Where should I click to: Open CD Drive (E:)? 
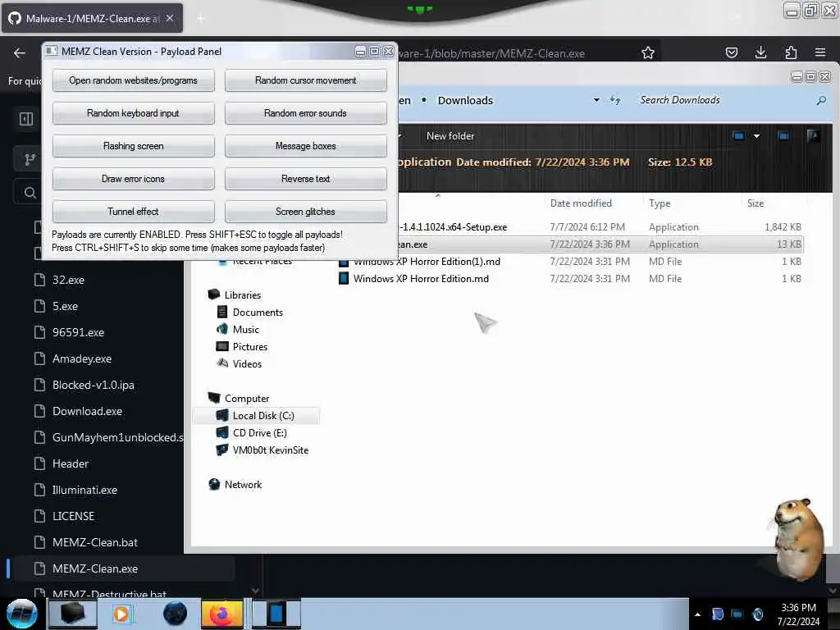tap(259, 433)
